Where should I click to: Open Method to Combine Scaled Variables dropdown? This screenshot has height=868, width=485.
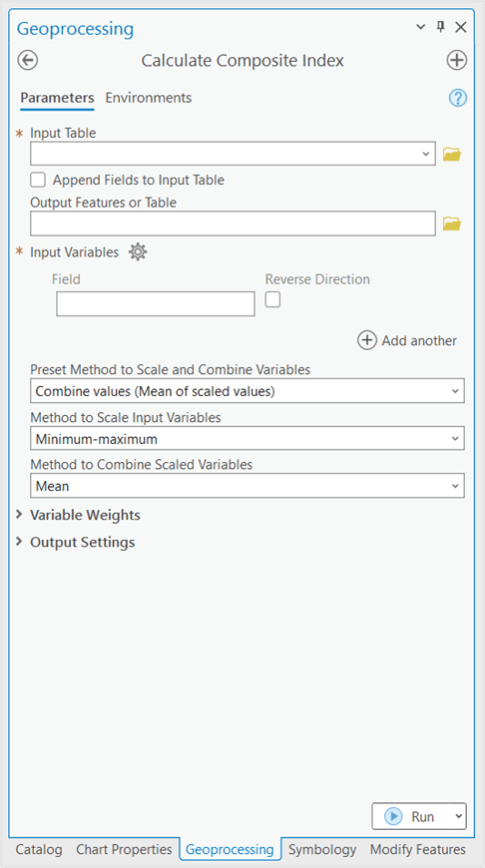[x=455, y=486]
